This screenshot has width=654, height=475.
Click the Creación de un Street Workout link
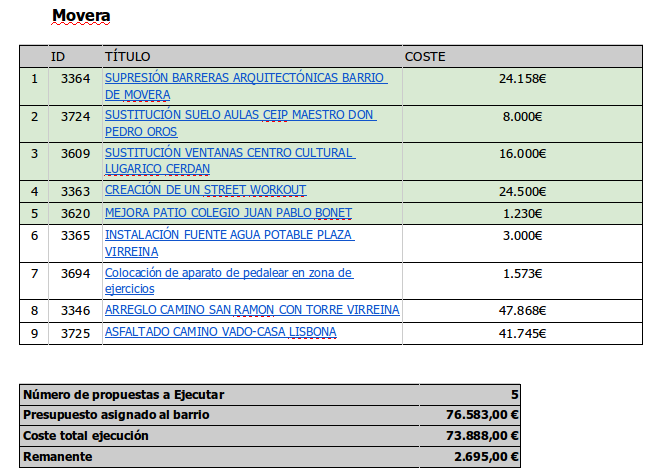click(x=205, y=190)
